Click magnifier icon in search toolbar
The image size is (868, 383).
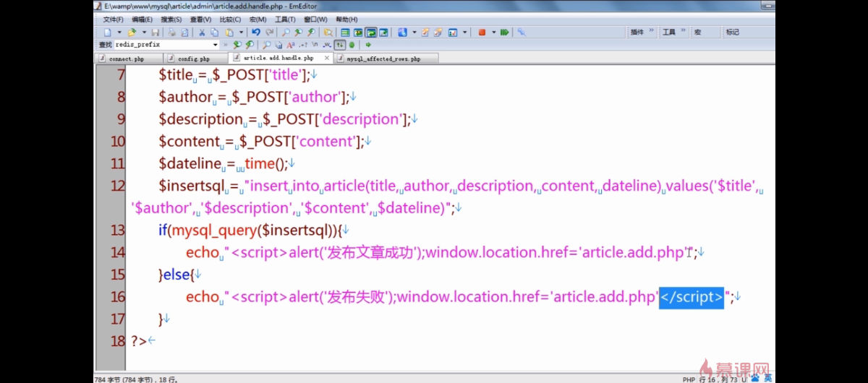(266, 44)
